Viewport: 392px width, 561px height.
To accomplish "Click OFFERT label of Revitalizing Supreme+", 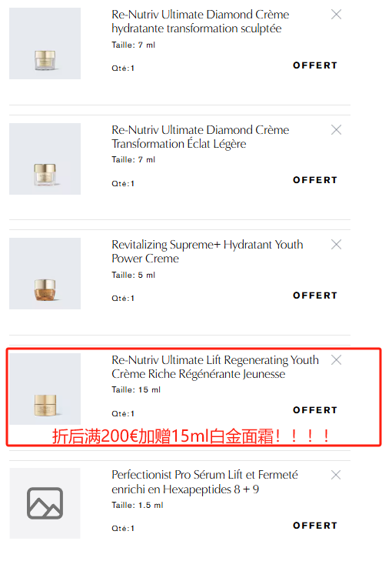I will 315,296.
